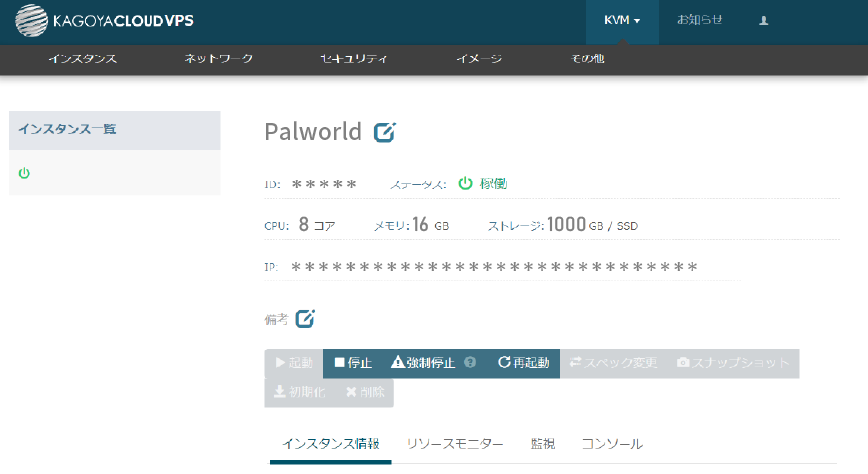Click the green power icon in sidebar
This screenshot has width=868, height=474.
pyautogui.click(x=24, y=173)
